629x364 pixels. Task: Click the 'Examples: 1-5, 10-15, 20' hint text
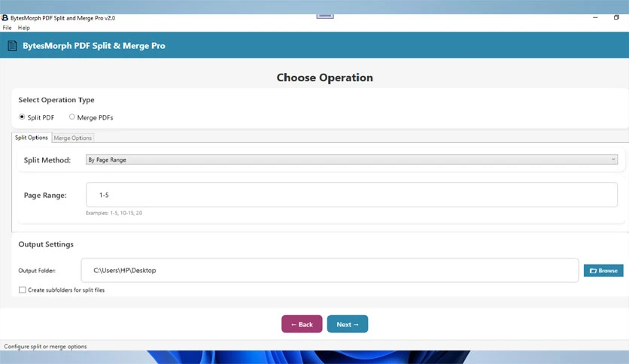pyautogui.click(x=114, y=213)
